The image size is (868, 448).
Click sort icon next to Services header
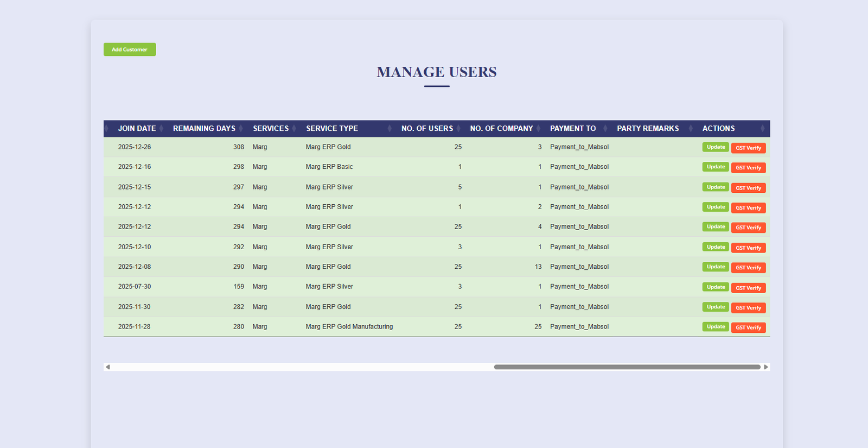coord(294,129)
